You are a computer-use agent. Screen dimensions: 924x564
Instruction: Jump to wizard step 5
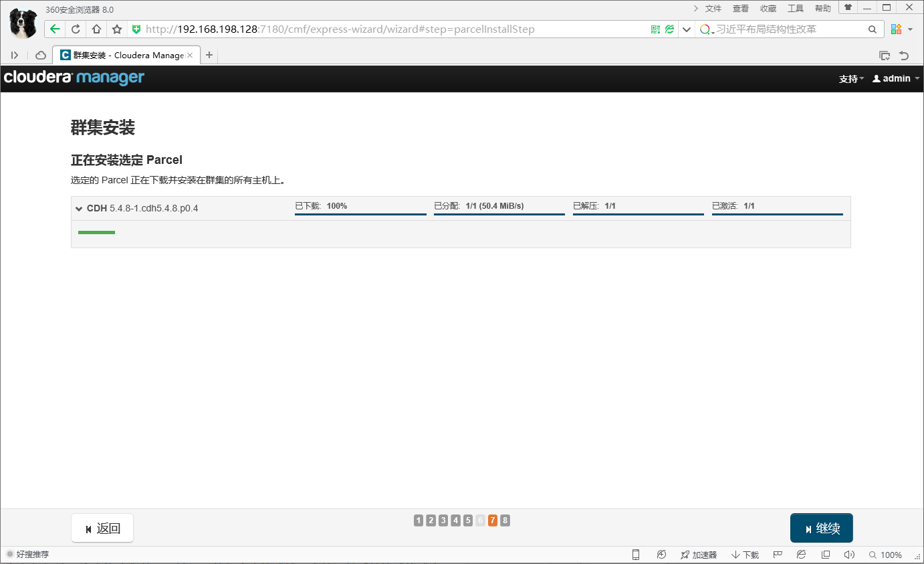coord(468,521)
